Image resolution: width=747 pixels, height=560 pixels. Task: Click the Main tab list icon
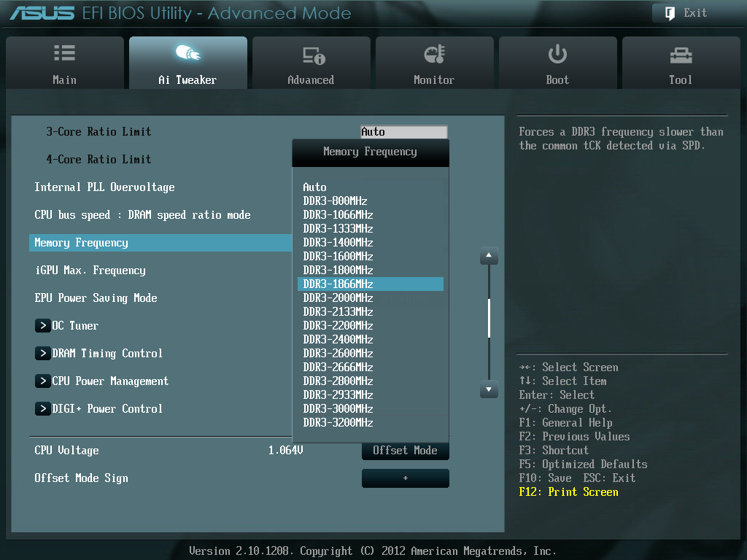click(64, 52)
